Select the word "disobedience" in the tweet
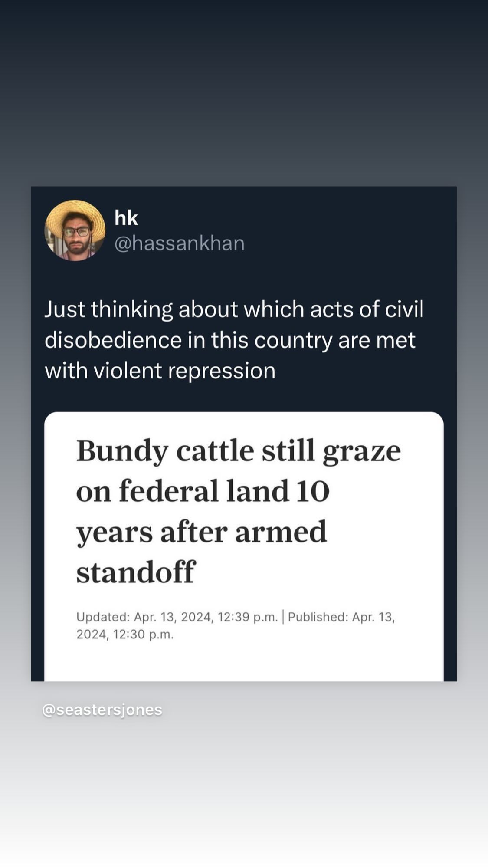The height and width of the screenshot is (868, 488). click(x=113, y=340)
